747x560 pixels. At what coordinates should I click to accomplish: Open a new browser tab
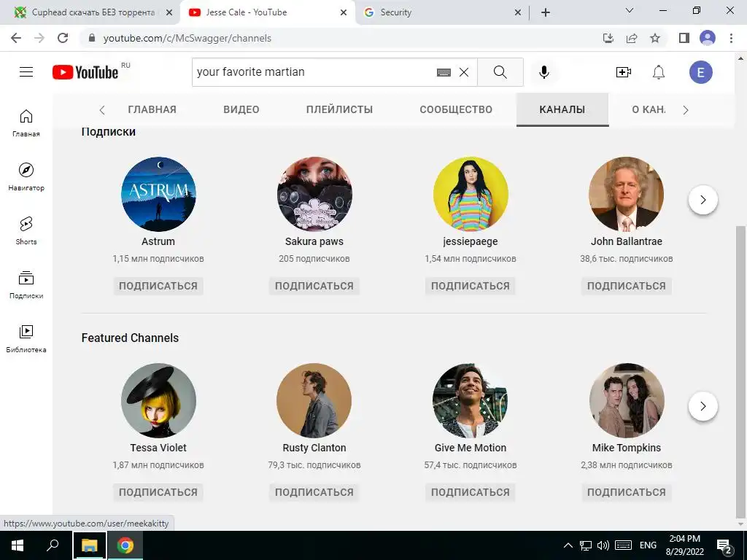coord(546,13)
